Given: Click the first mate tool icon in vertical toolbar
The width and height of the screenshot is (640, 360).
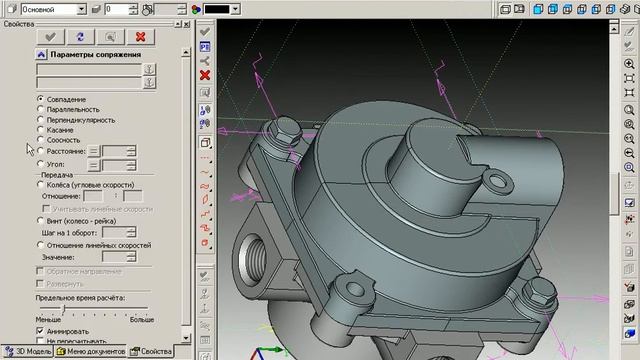Looking at the screenshot, I should click(x=205, y=110).
